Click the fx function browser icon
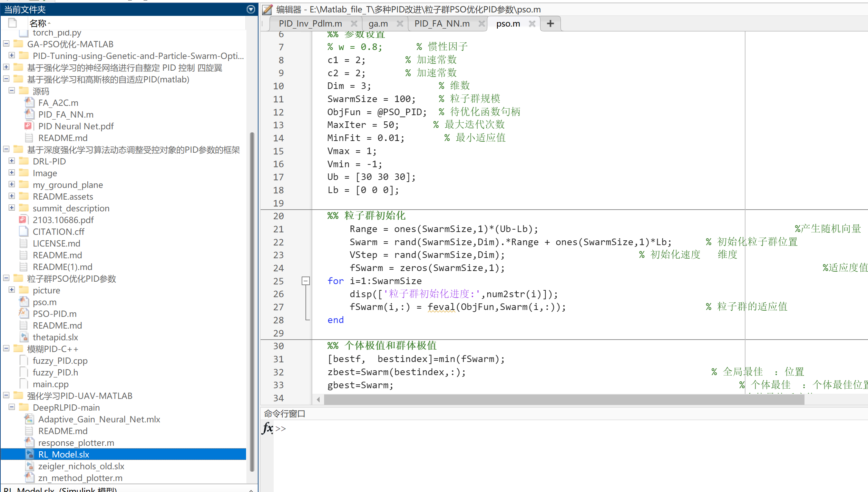The width and height of the screenshot is (868, 492). [x=267, y=429]
